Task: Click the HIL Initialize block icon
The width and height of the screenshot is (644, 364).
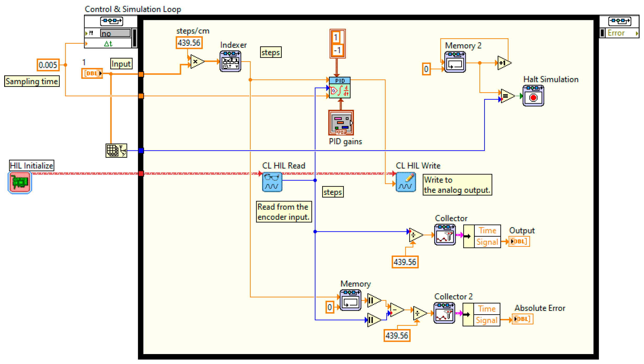Action: tap(20, 183)
